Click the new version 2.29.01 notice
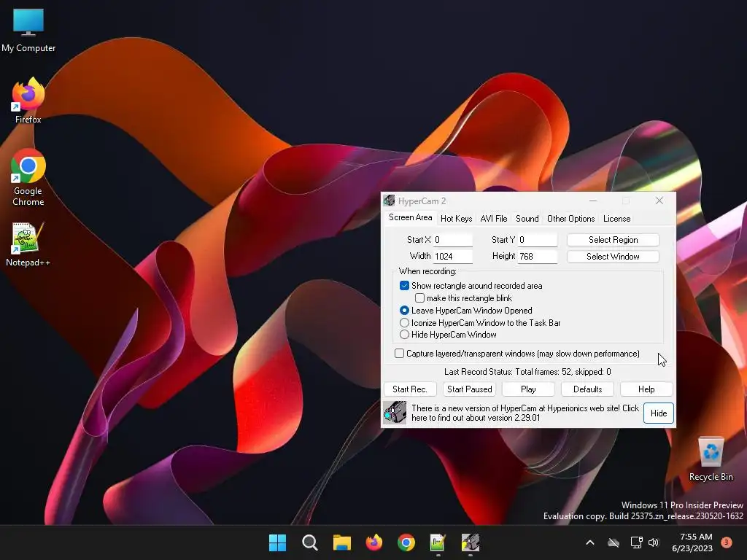Viewport: 747px width, 560px height. point(525,413)
